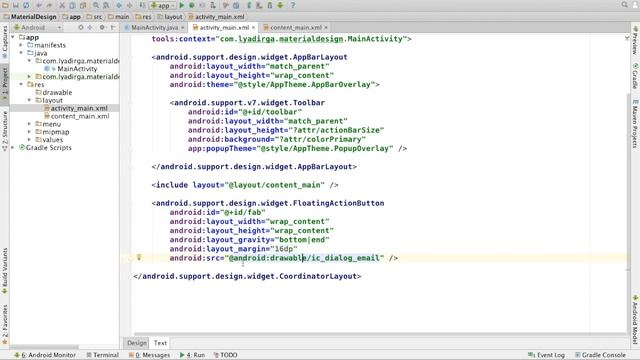Click the Redo arrow in the toolbar
The width and height of the screenshot is (640, 360).
tap(49, 5)
